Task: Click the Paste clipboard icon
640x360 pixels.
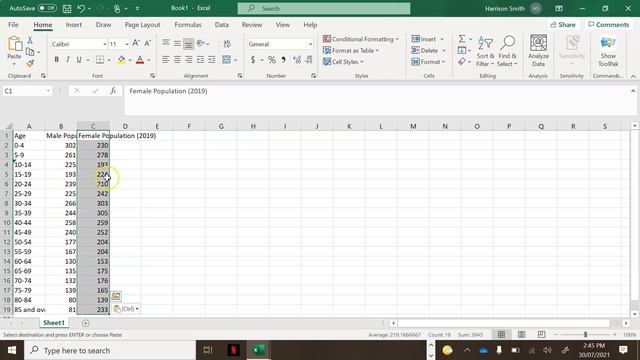Action: [15, 44]
